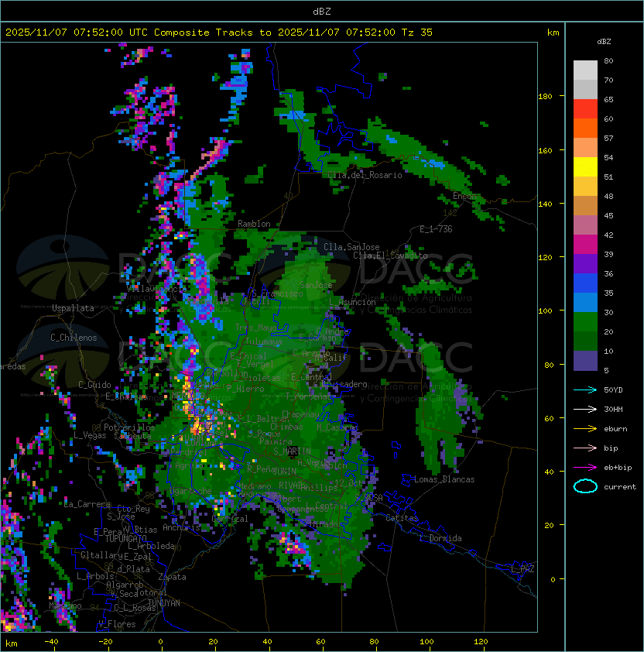Screen dimensions: 644x652
Task: Pick the magenta swatch in the dBZ scale
Action: [585, 245]
